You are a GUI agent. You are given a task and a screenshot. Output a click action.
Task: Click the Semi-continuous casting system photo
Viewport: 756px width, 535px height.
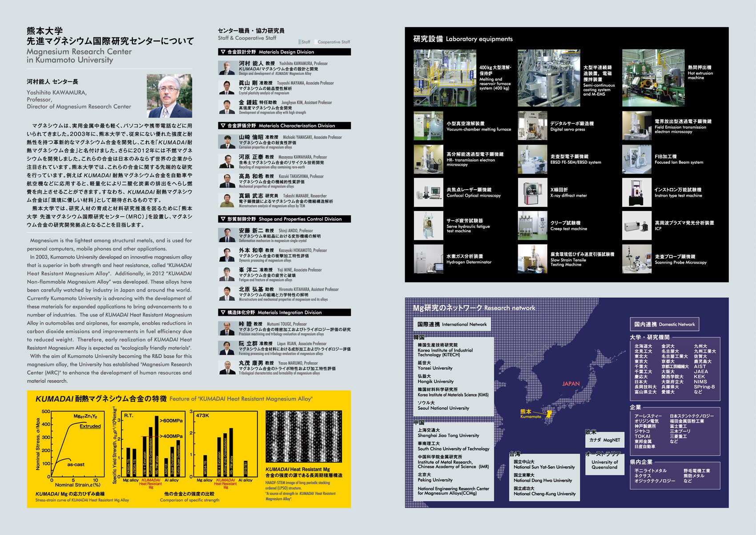coord(549,78)
